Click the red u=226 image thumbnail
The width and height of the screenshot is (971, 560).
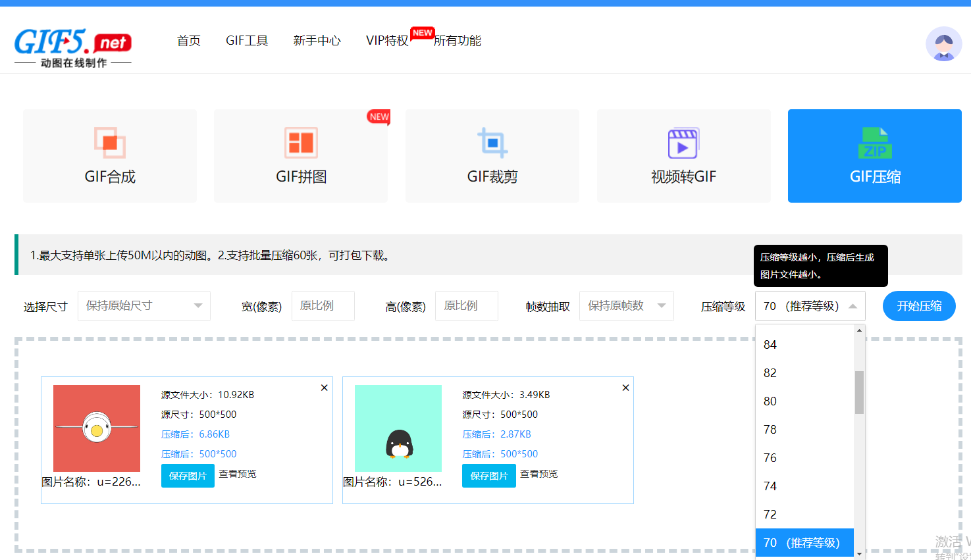[97, 428]
